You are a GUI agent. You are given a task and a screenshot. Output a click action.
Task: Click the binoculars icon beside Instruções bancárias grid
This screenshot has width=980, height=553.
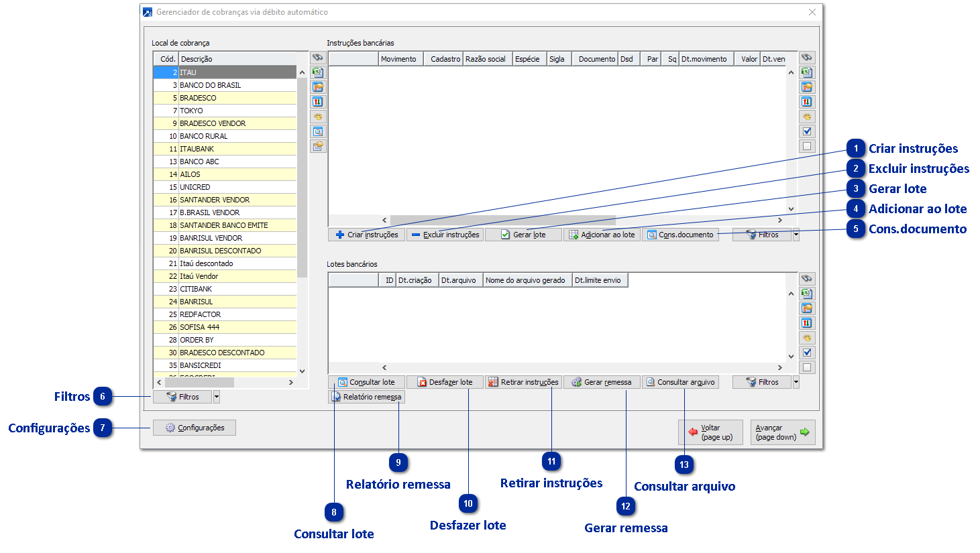(x=807, y=58)
